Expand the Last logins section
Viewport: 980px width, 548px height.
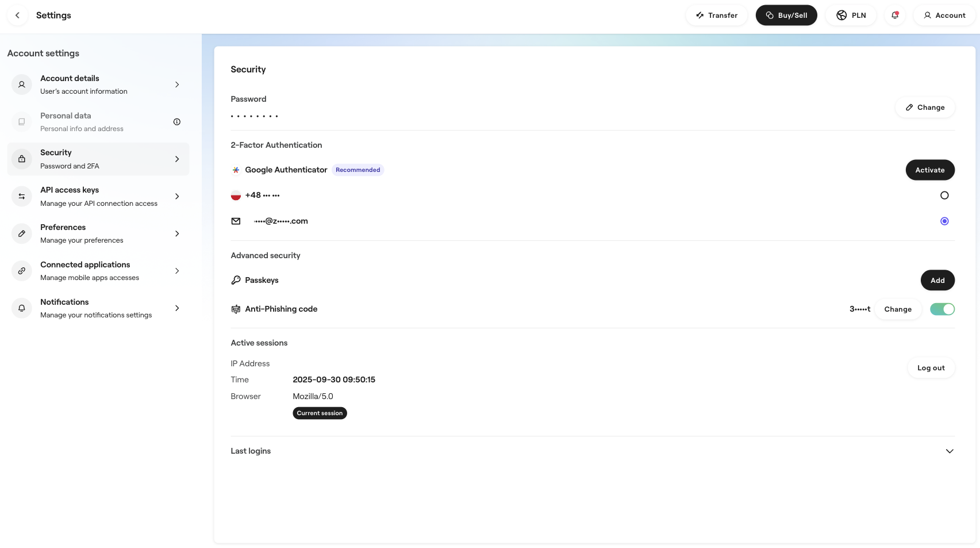[x=950, y=451]
